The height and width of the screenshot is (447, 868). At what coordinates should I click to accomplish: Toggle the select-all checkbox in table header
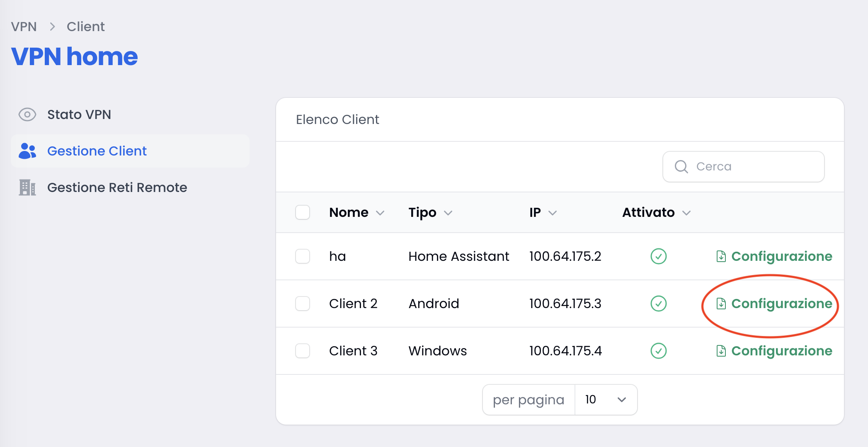[x=303, y=212]
